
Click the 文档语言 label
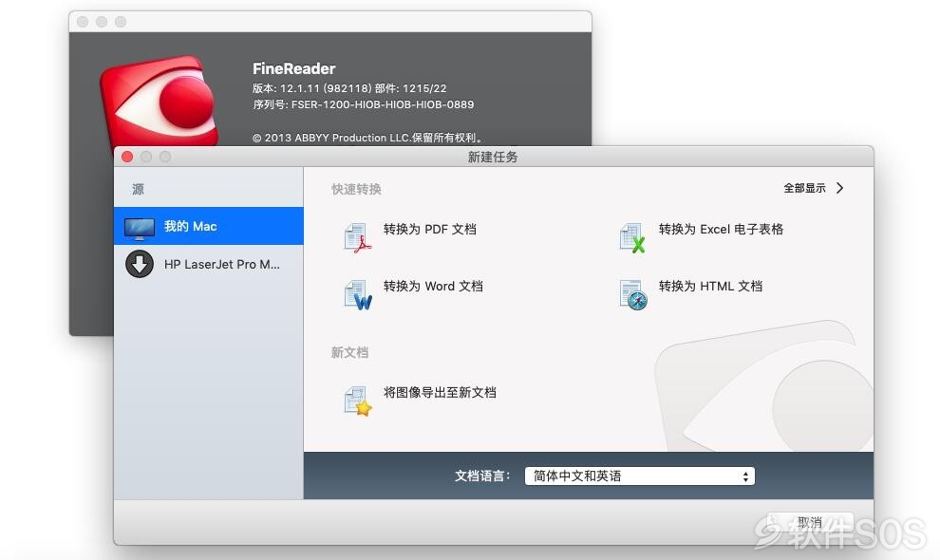click(x=481, y=476)
